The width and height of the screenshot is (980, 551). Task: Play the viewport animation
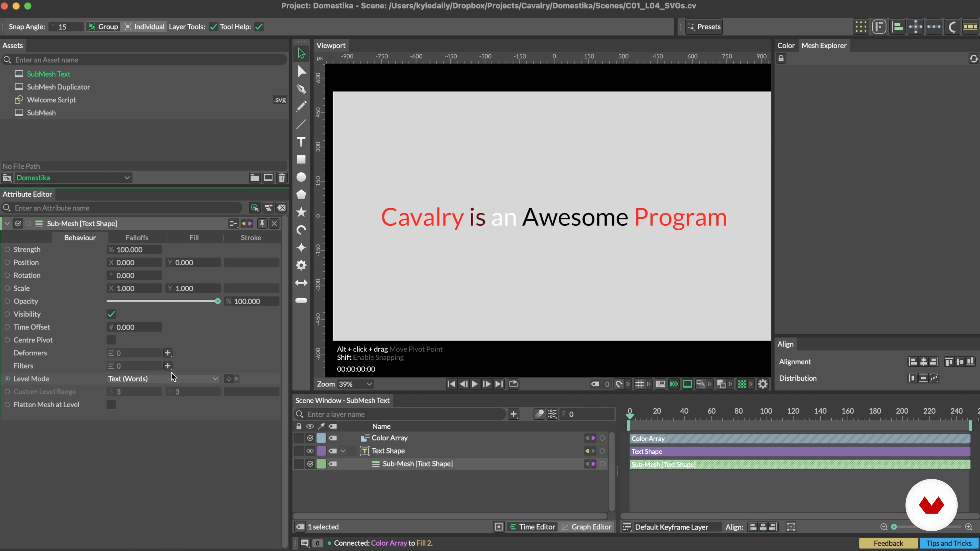click(x=474, y=384)
